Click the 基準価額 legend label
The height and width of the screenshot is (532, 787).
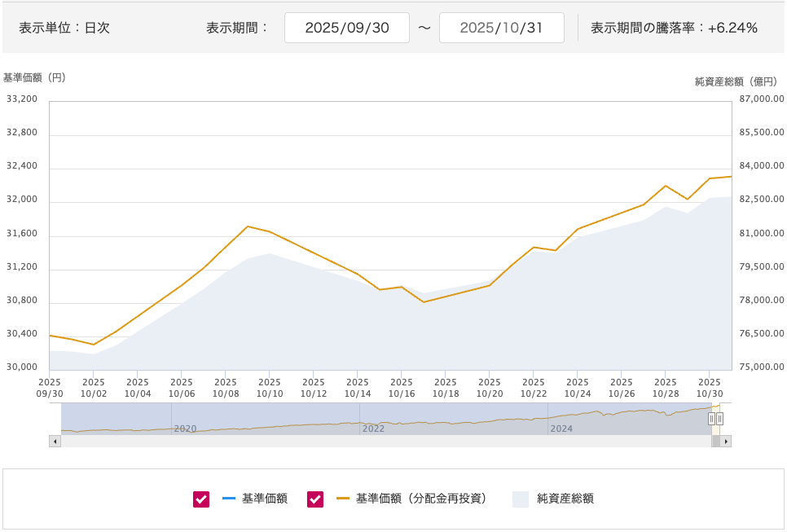click(265, 499)
